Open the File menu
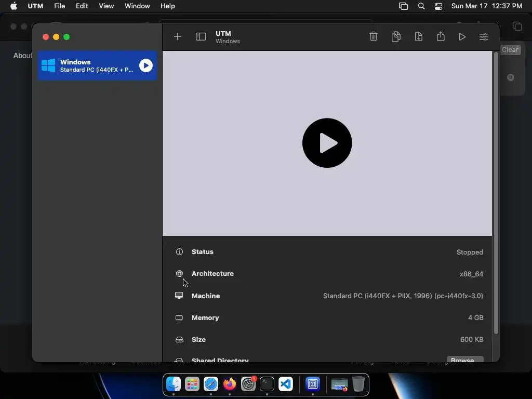The width and height of the screenshot is (532, 399). 59,6
